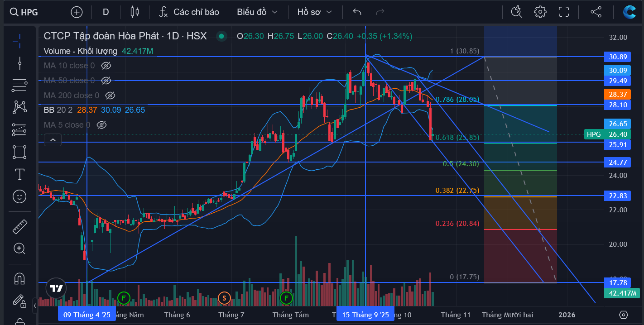This screenshot has height=325, width=644.
Task: Select the ruler measure tool
Action: tap(19, 226)
